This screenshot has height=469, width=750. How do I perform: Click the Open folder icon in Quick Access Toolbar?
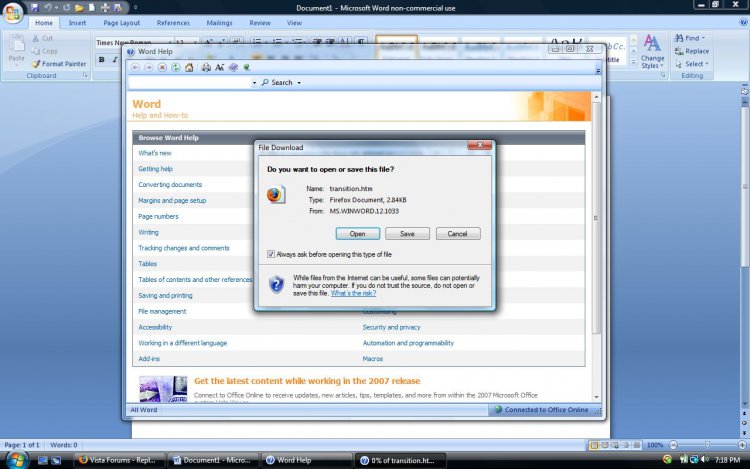(x=79, y=8)
